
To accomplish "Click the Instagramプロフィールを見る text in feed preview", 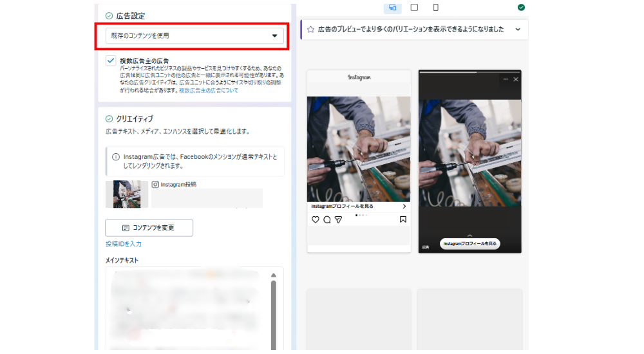I will (342, 206).
